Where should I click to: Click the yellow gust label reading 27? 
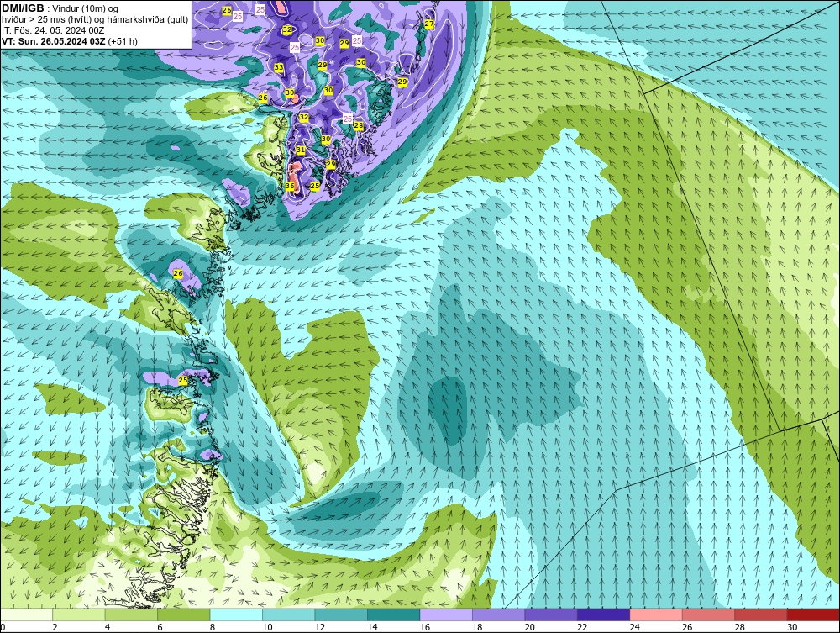click(x=429, y=24)
